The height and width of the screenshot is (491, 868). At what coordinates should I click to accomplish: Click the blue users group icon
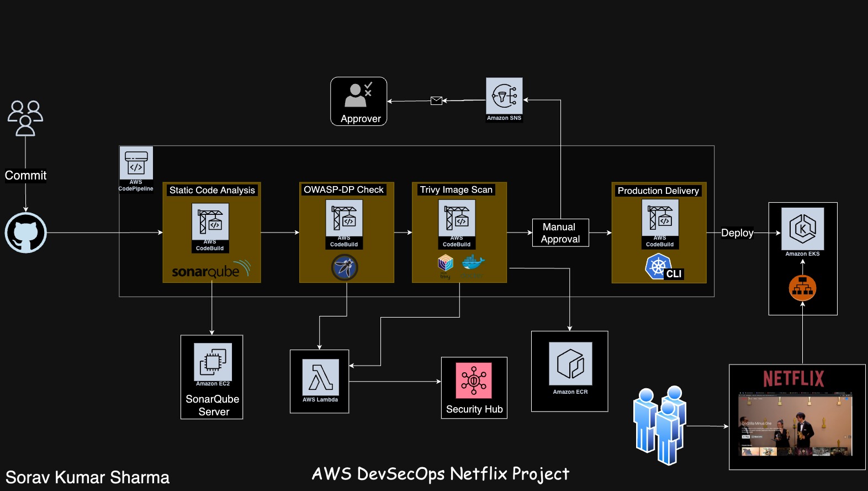pos(660,425)
